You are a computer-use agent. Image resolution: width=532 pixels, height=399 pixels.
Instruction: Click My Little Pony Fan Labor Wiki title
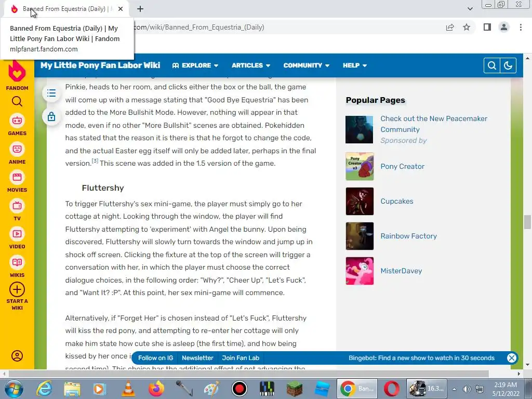click(x=100, y=65)
